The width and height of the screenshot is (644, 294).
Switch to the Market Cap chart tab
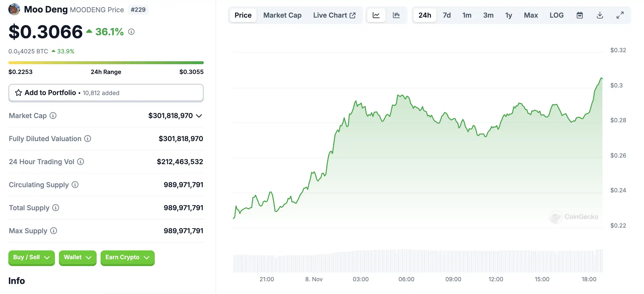pos(282,15)
